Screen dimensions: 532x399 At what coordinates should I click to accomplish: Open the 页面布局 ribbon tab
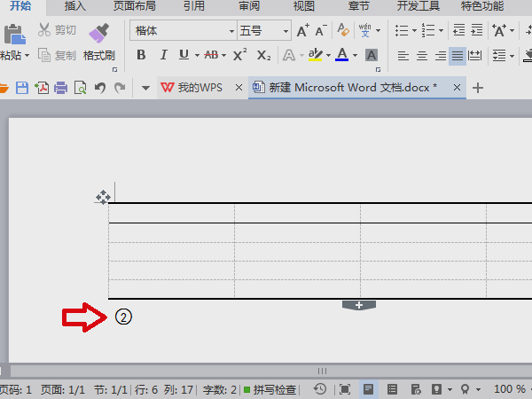135,6
